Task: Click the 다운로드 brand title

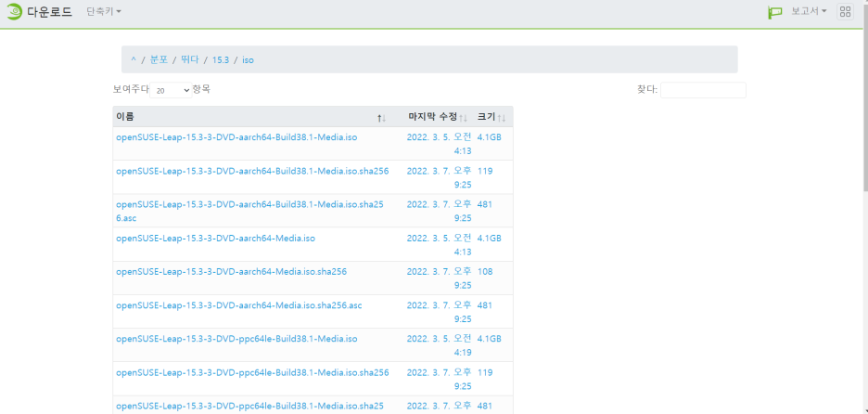Action: click(49, 11)
